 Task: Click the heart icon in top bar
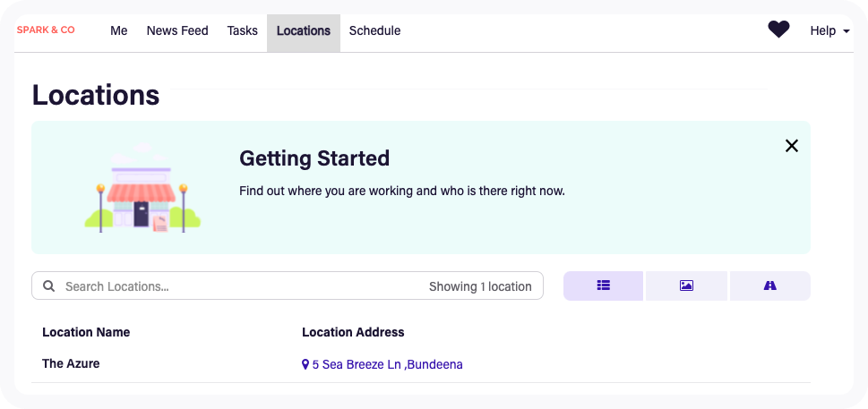tap(778, 30)
